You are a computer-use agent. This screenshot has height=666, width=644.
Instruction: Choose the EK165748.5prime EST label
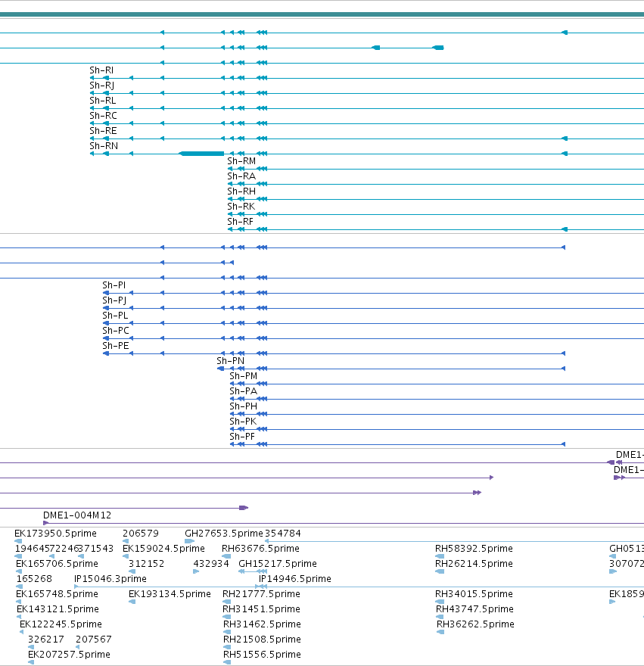coord(57,594)
